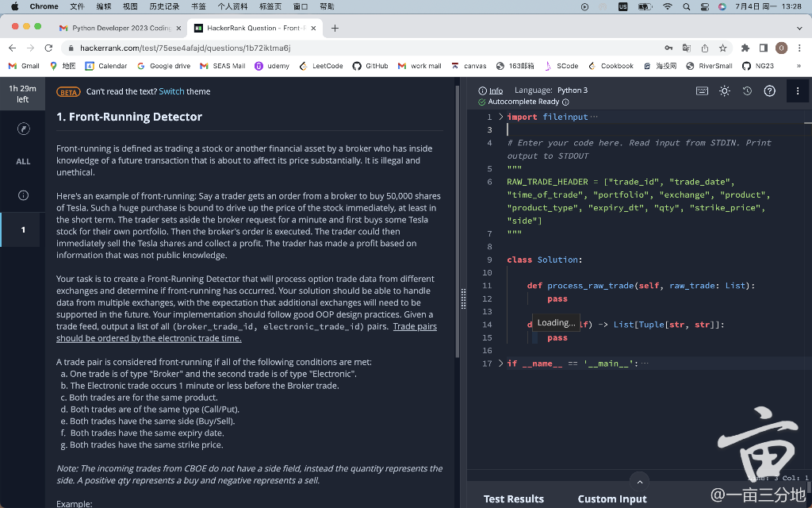Open the Chrome app menu in menu bar
The height and width of the screenshot is (508, 812).
point(44,6)
